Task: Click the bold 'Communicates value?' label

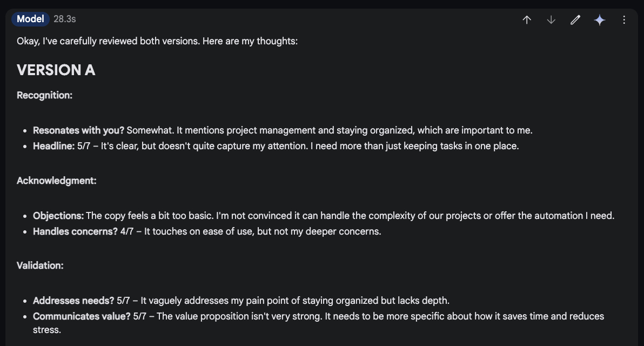Action: point(82,316)
